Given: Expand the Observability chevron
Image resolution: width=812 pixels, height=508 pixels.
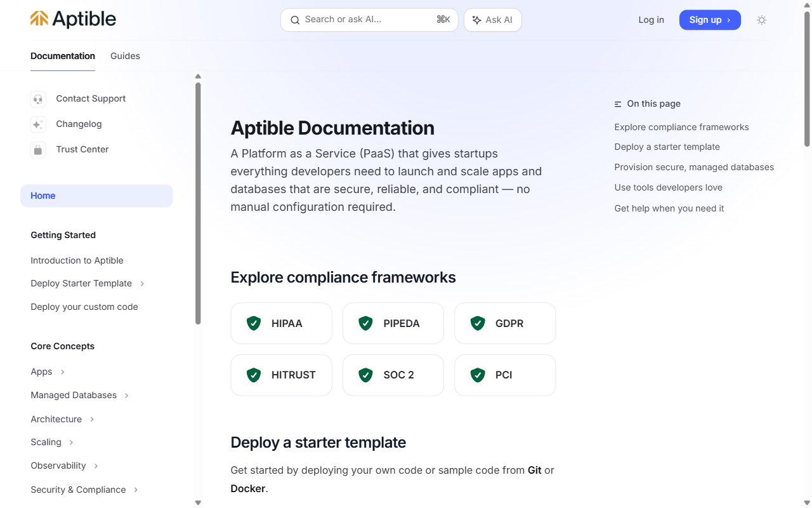Looking at the screenshot, I should point(96,466).
